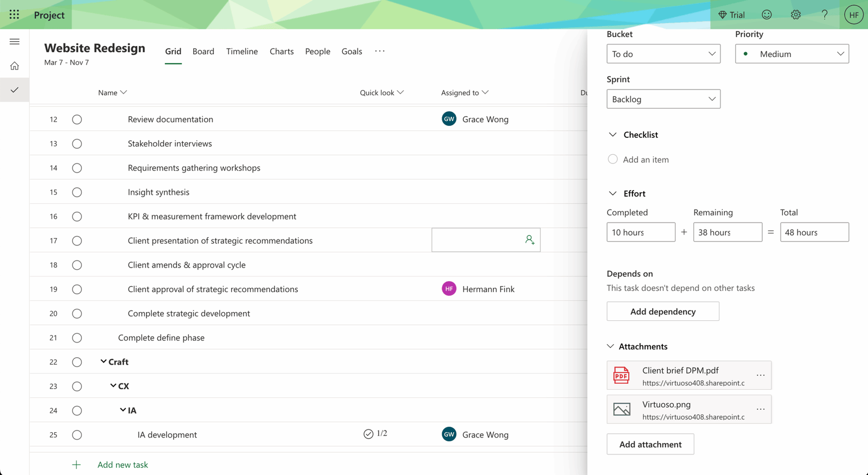Open the feedback smiley face icon
The height and width of the screenshot is (475, 868).
[767, 15]
